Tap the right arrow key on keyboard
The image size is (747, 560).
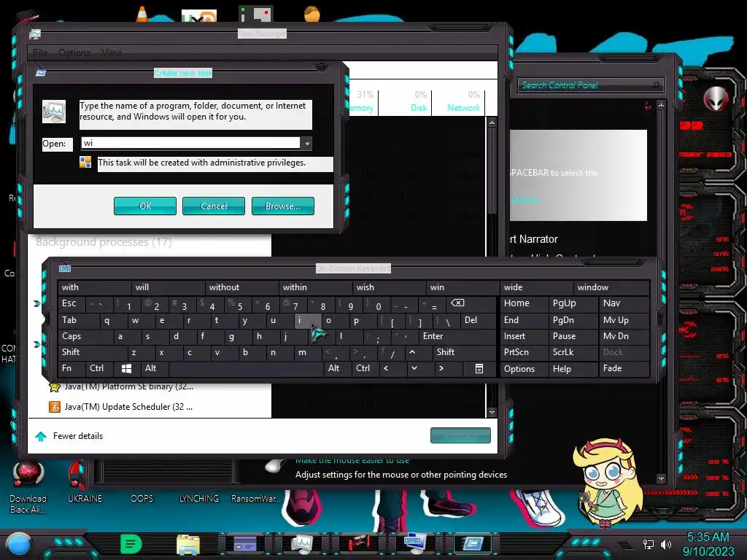(x=441, y=368)
